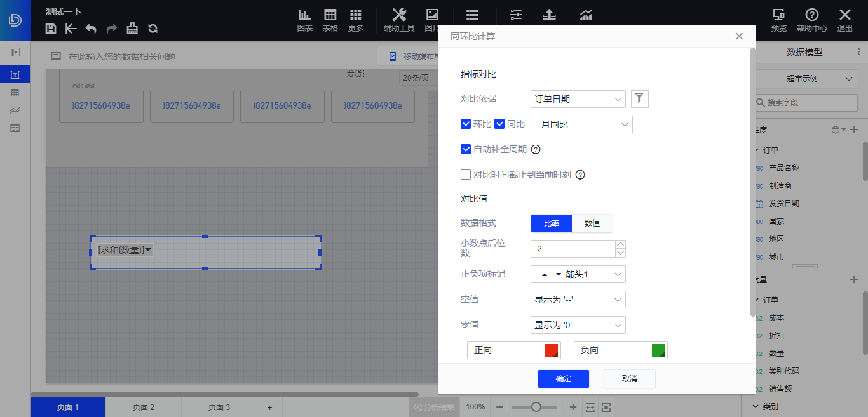Switch to 页面 2 tab

pyautogui.click(x=143, y=407)
